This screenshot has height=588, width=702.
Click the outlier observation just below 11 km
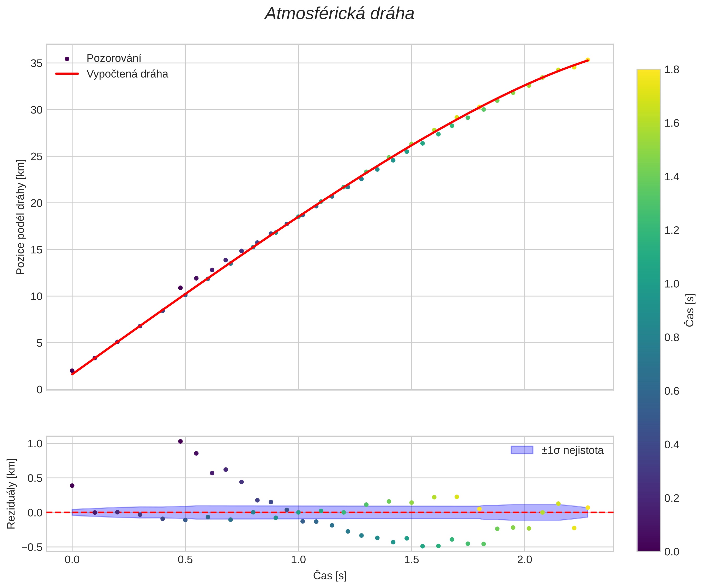[180, 288]
